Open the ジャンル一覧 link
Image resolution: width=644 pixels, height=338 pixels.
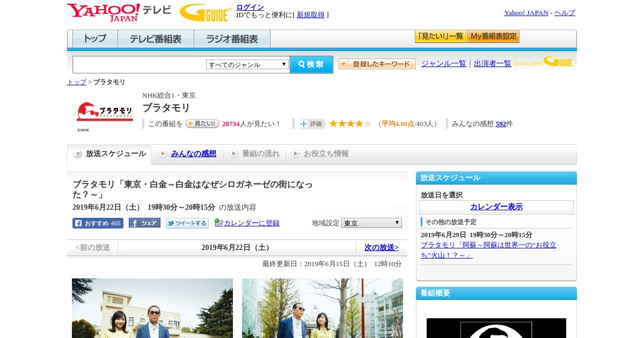coord(444,63)
